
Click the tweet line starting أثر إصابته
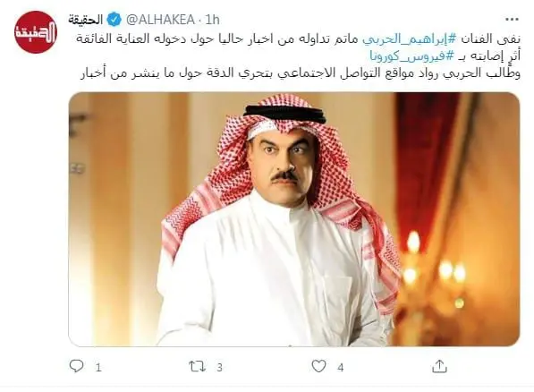pyautogui.click(x=445, y=55)
